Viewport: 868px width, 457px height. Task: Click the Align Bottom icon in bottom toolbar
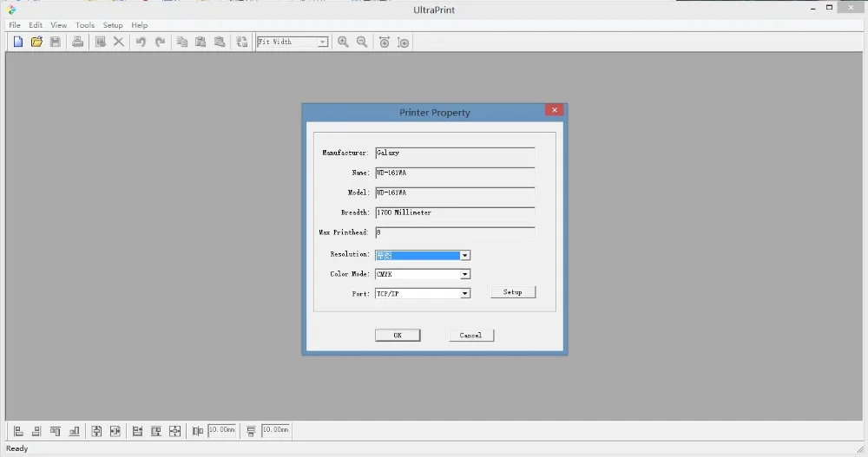pyautogui.click(x=74, y=431)
